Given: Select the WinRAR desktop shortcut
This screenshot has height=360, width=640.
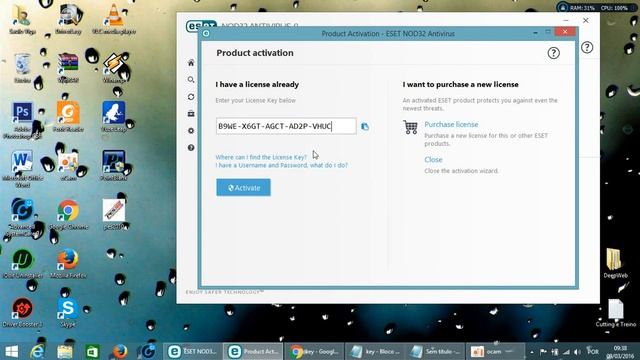Looking at the screenshot, I should point(68,68).
